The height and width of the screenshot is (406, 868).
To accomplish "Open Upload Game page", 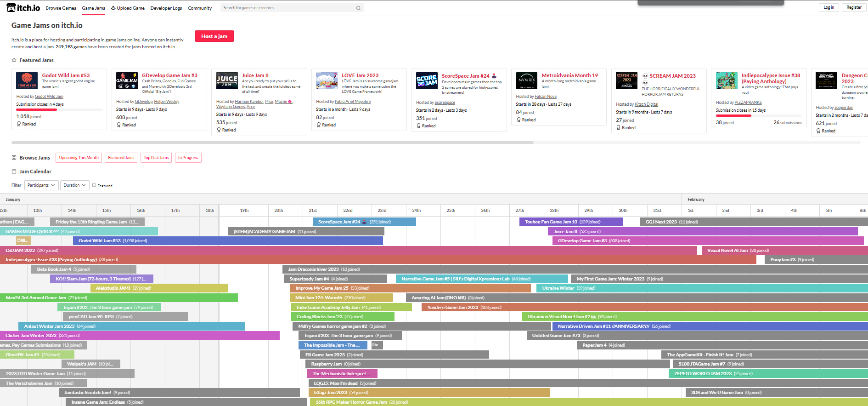I will coord(128,8).
